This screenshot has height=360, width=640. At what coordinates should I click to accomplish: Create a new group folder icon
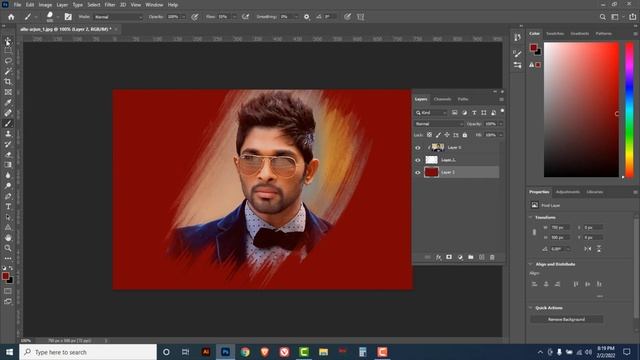click(471, 257)
